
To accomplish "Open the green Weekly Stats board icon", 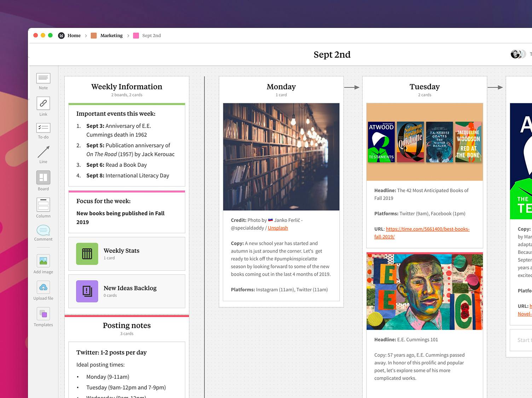I will pos(87,254).
